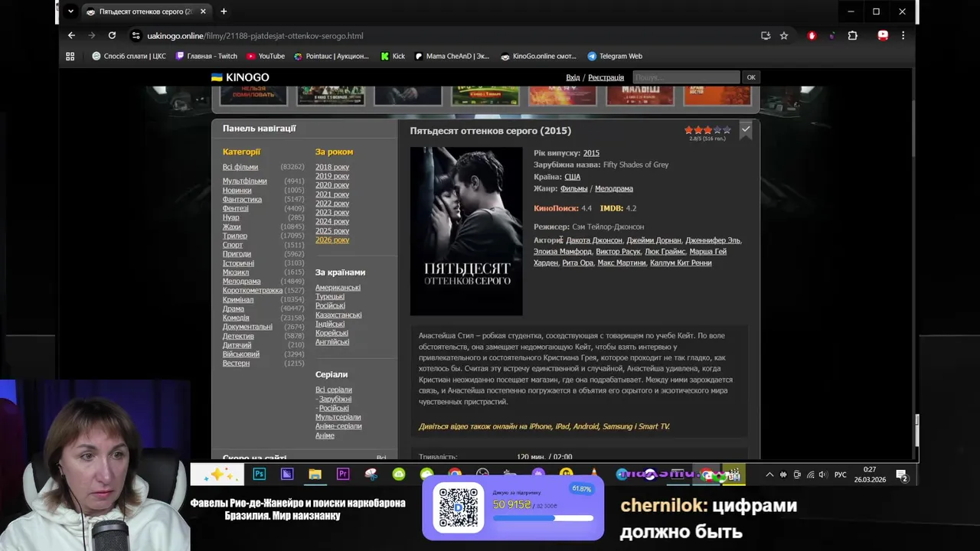Open the KinoGo.online bookmark

click(x=538, y=56)
